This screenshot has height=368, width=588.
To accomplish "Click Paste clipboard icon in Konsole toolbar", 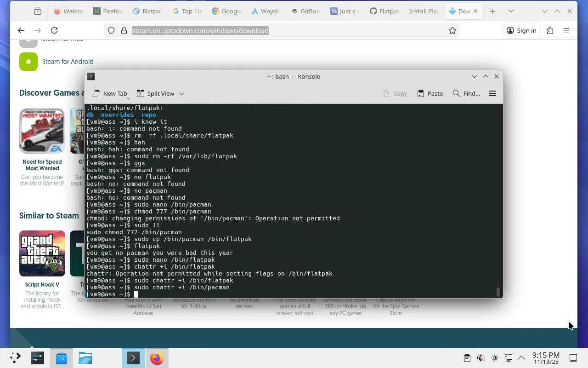I will 421,93.
